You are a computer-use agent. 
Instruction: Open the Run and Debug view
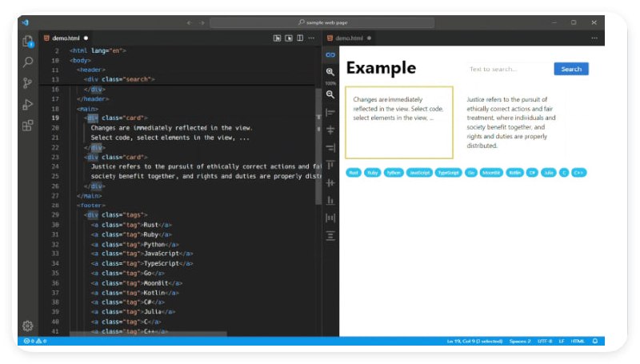28,104
